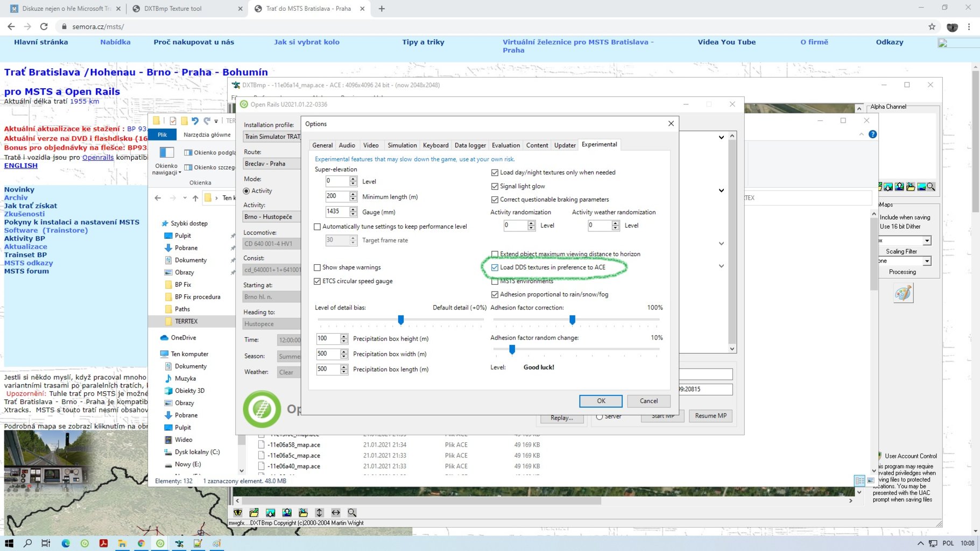Increase the Minimum length spinner value
980x551 pixels.
tap(353, 194)
